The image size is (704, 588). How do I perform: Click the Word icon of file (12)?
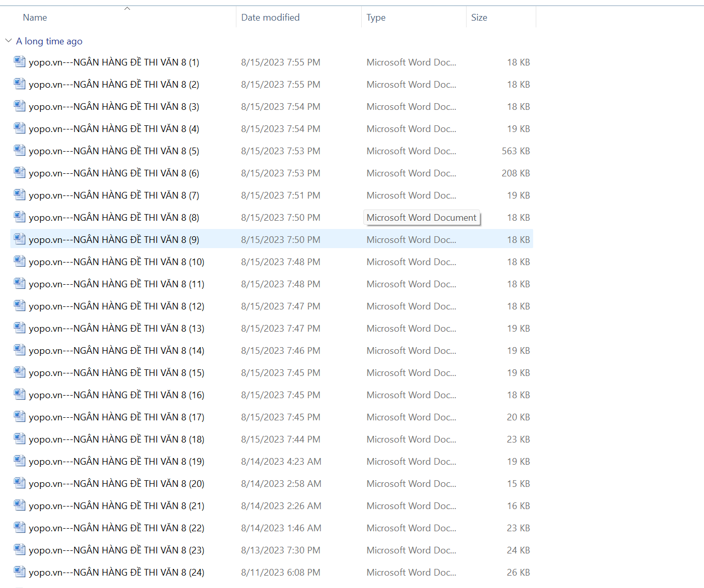(20, 306)
